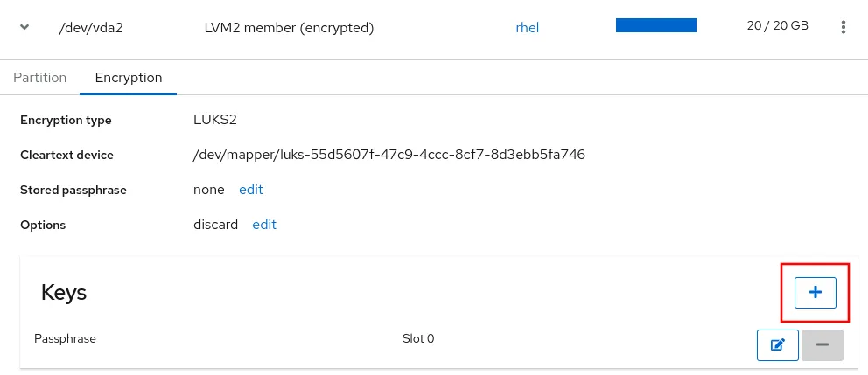Select the Encryption tab
The width and height of the screenshot is (868, 375).
click(129, 78)
